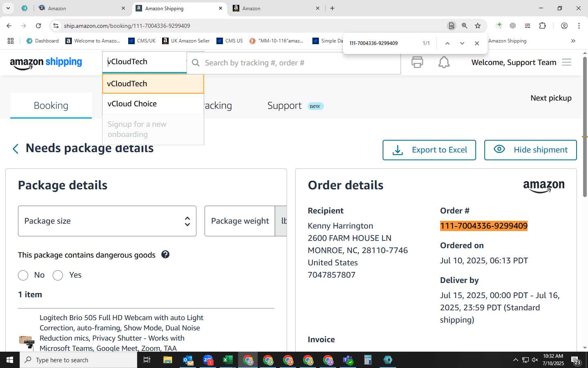Open the Package size dropdown
This screenshot has height=368, width=588.
[x=107, y=221]
